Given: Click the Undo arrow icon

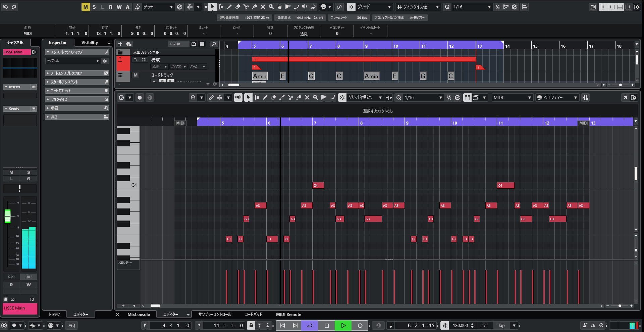Looking at the screenshot, I should click(x=5, y=7).
